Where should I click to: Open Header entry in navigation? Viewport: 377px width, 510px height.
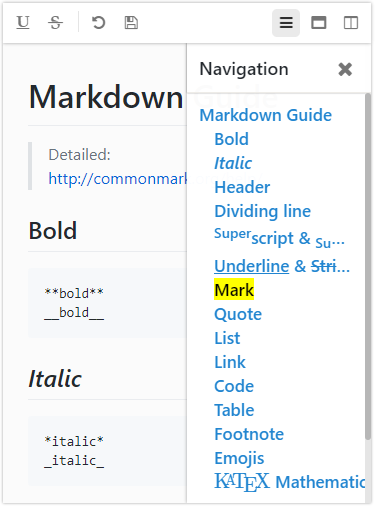point(242,187)
